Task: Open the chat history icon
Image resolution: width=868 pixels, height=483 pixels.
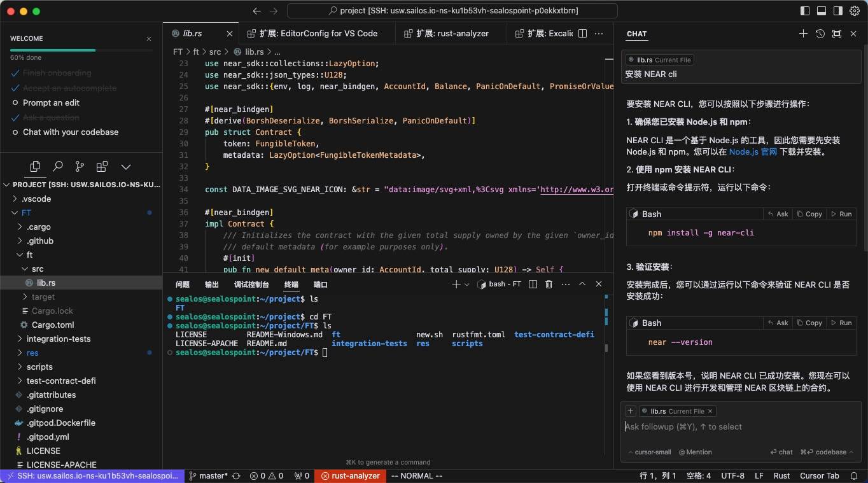Action: tap(820, 34)
